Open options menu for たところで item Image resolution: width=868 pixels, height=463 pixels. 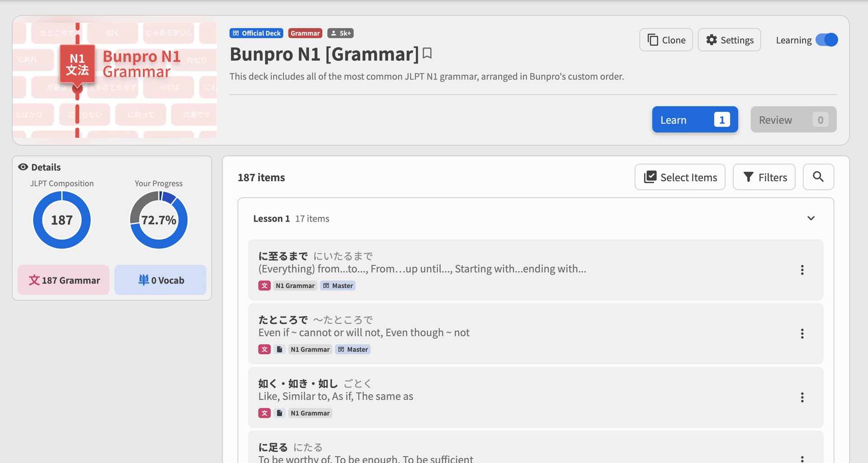tap(802, 333)
